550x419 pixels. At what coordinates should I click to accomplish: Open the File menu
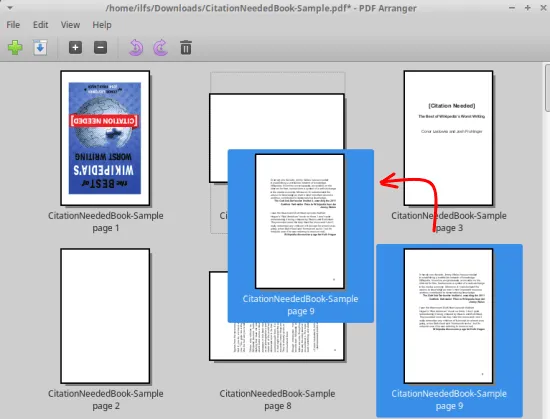tap(13, 25)
